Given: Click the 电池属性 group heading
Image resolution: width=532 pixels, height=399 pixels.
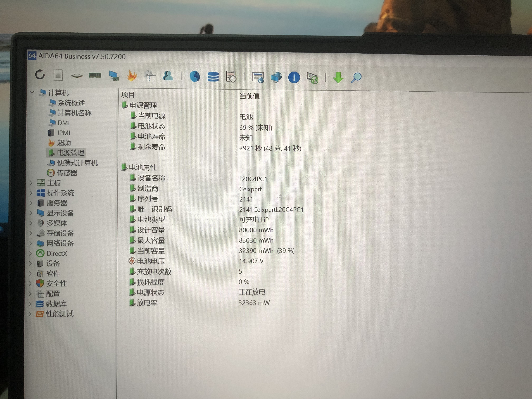Looking at the screenshot, I should (139, 167).
